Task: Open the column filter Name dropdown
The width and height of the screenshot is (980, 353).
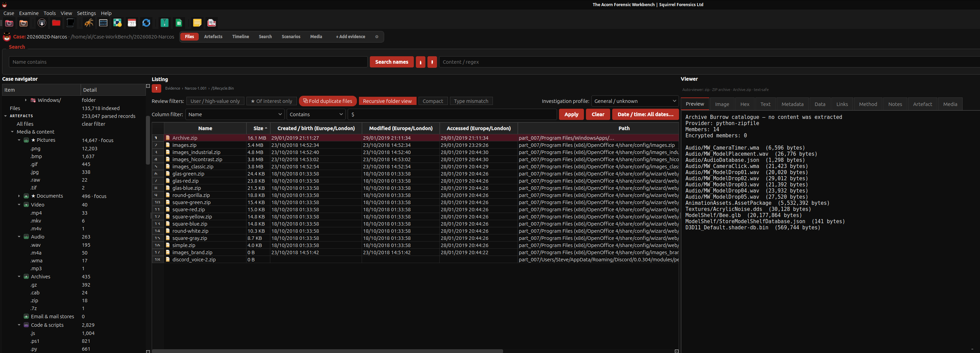Action: (235, 114)
